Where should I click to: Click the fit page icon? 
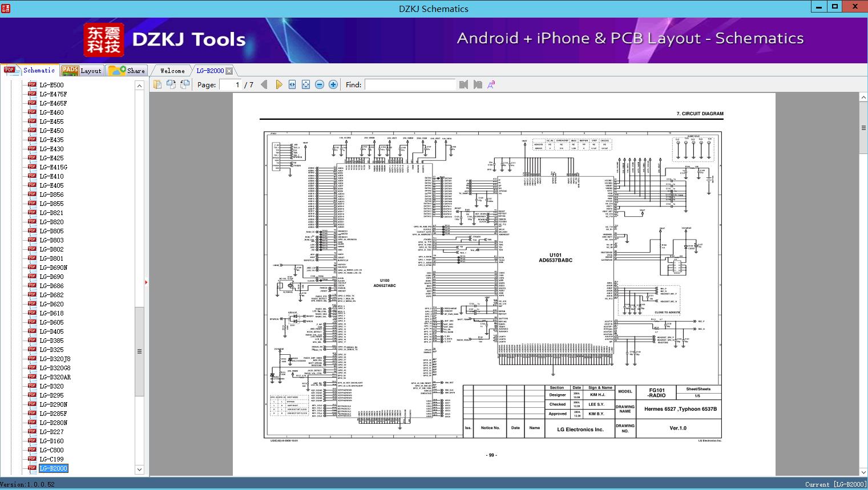tap(306, 84)
